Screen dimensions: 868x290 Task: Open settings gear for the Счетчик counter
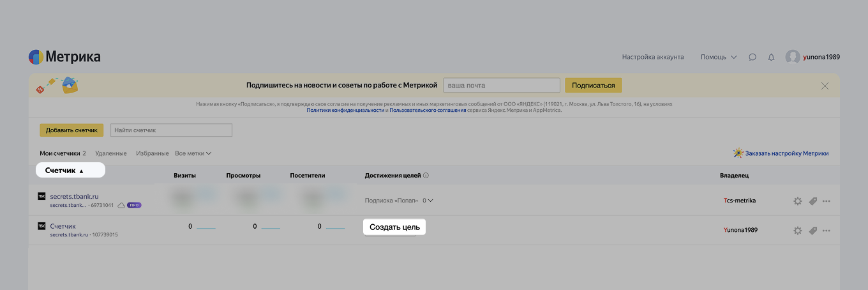coord(797,231)
